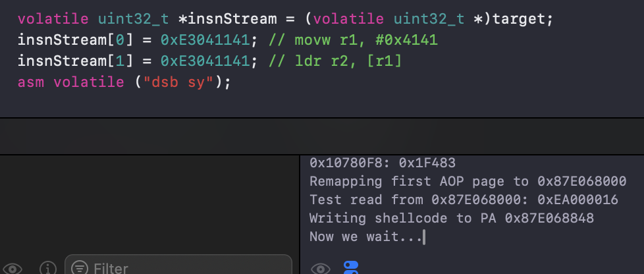Screen dimensions: 644x274
Task: Click the "Remapping first AOP page" console line
Action: [x=469, y=181]
